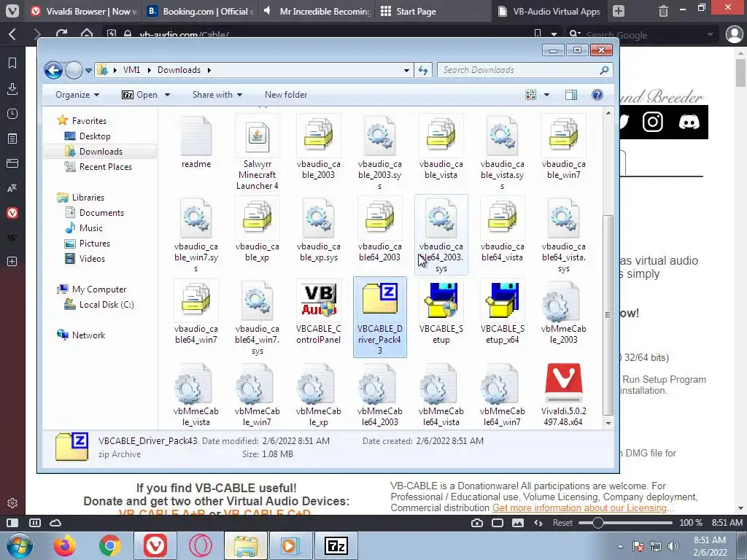Add a web panel in Vivaldi

click(12, 262)
